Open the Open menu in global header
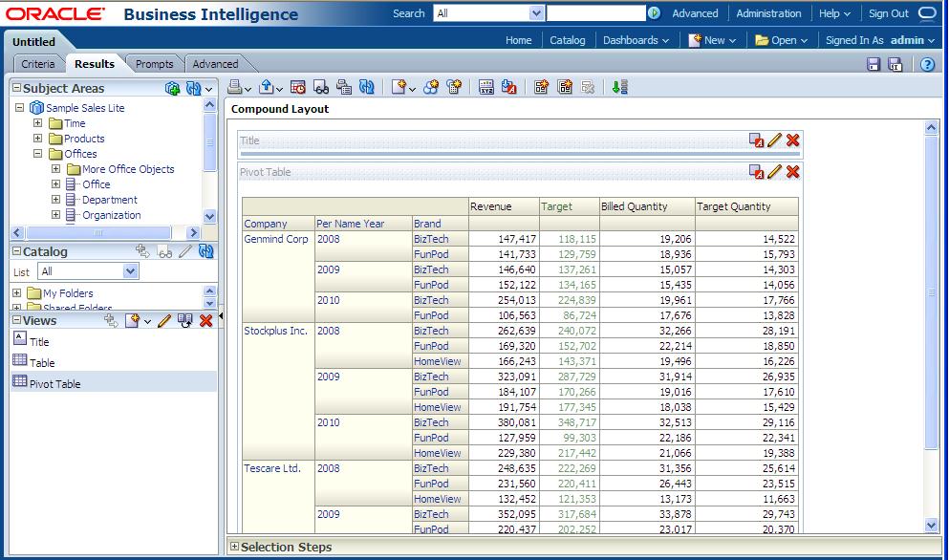This screenshot has height=560, width=949. pyautogui.click(x=782, y=40)
